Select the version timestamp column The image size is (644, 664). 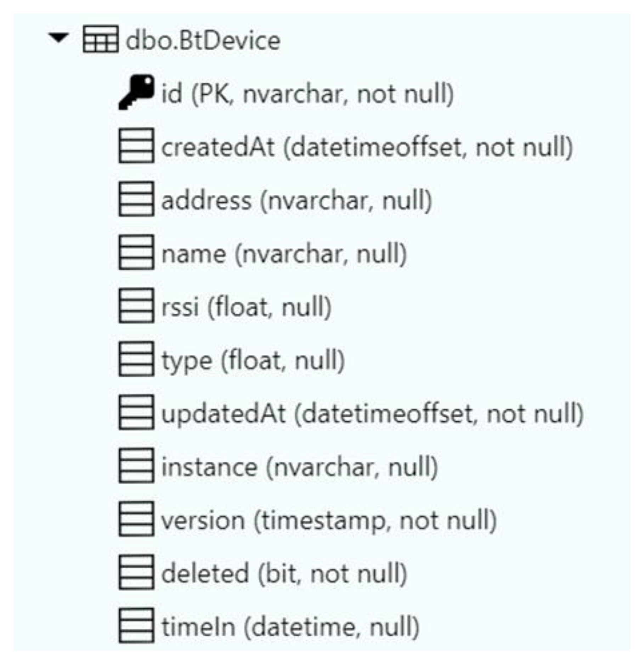(x=329, y=521)
